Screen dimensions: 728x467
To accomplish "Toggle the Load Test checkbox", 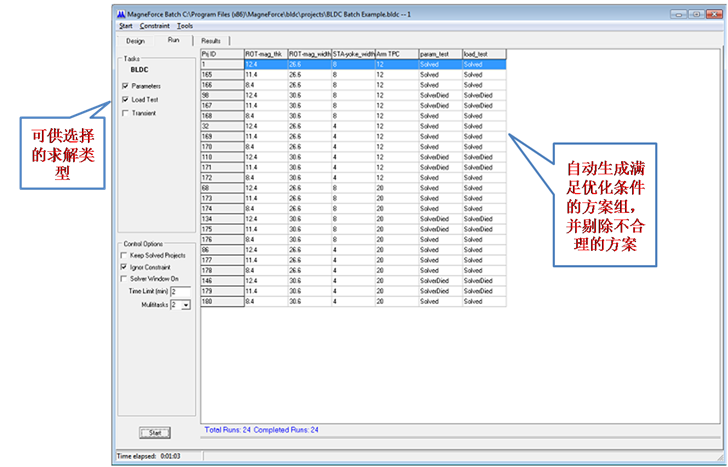I will coord(124,100).
